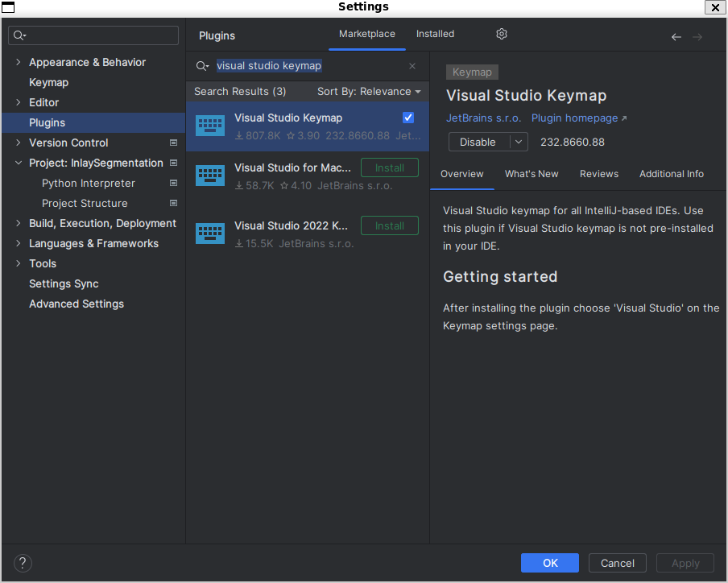Click the Version Control project-level marker icon
Image resolution: width=728 pixels, height=583 pixels.
click(174, 143)
